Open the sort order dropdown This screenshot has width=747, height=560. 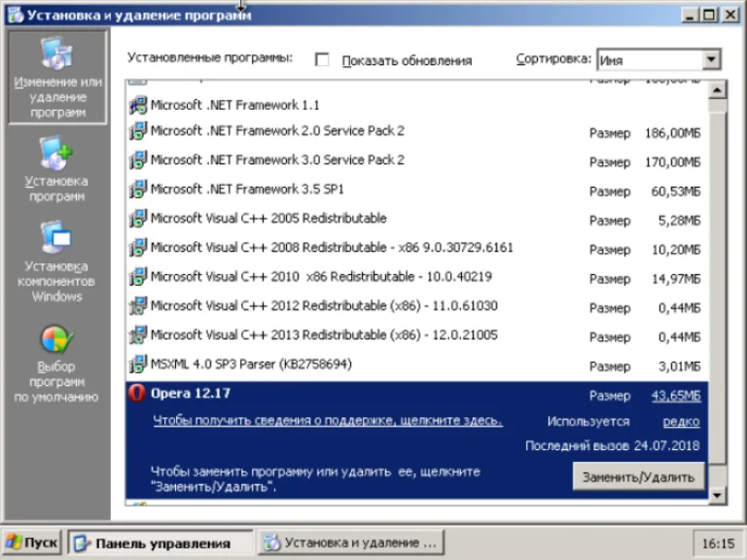711,60
